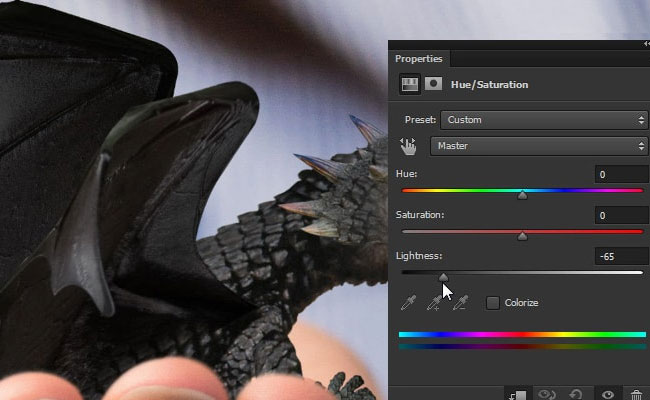Click the Preset label

[x=420, y=120]
